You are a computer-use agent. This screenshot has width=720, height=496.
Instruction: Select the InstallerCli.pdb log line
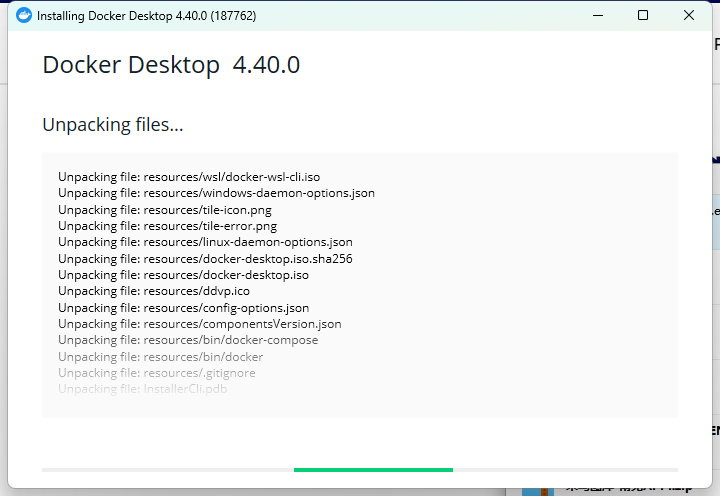point(142,389)
